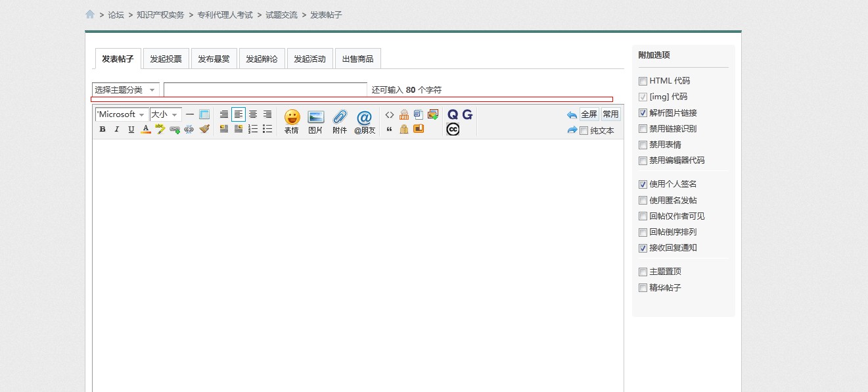
Task: Enable the 纯文本 plain text checkbox
Action: pyautogui.click(x=584, y=130)
